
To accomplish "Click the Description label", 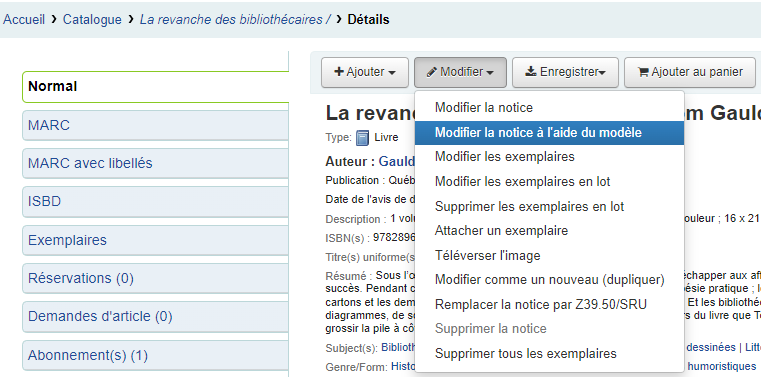I will (356, 219).
